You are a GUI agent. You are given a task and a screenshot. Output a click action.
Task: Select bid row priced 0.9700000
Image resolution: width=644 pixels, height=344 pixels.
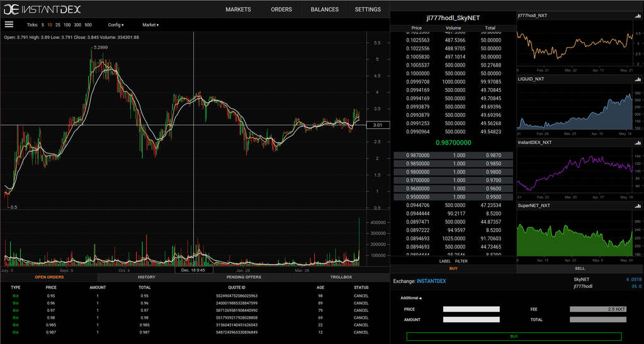click(453, 180)
